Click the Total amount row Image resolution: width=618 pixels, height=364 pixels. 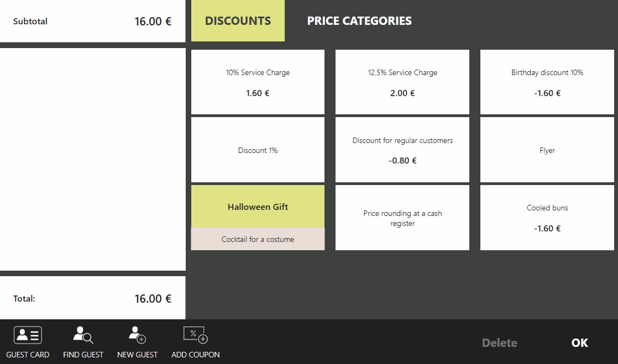coord(92,298)
